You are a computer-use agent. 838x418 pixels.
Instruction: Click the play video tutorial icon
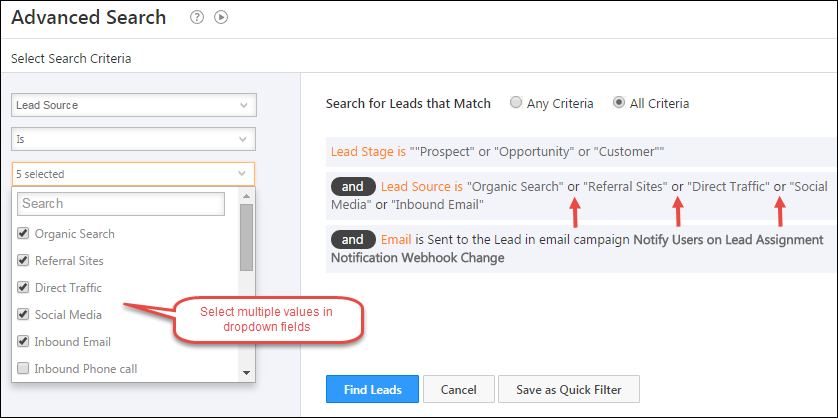(221, 18)
